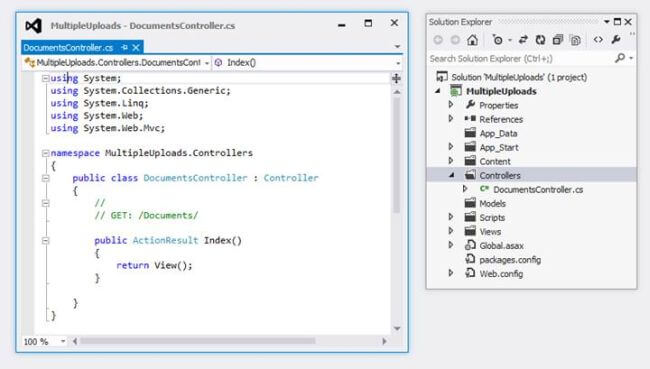This screenshot has height=369, width=650.
Task: Toggle Show All Files icon
Action: pyautogui.click(x=575, y=40)
